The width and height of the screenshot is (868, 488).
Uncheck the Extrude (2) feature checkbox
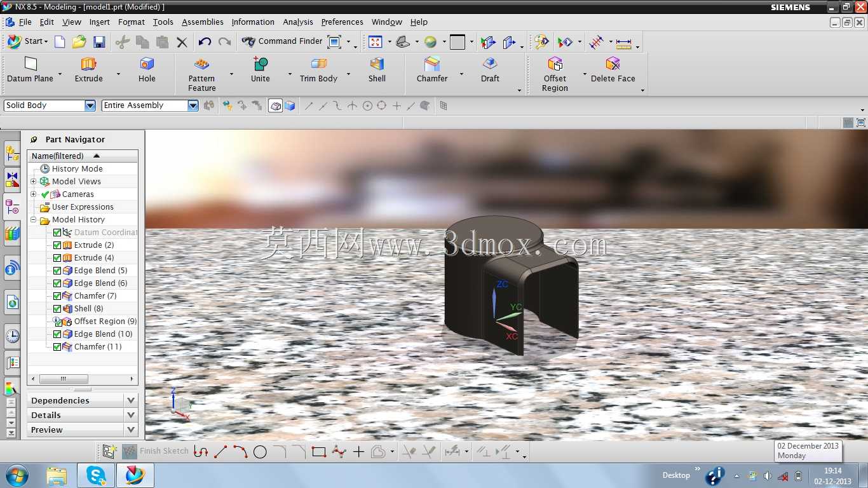click(x=57, y=245)
